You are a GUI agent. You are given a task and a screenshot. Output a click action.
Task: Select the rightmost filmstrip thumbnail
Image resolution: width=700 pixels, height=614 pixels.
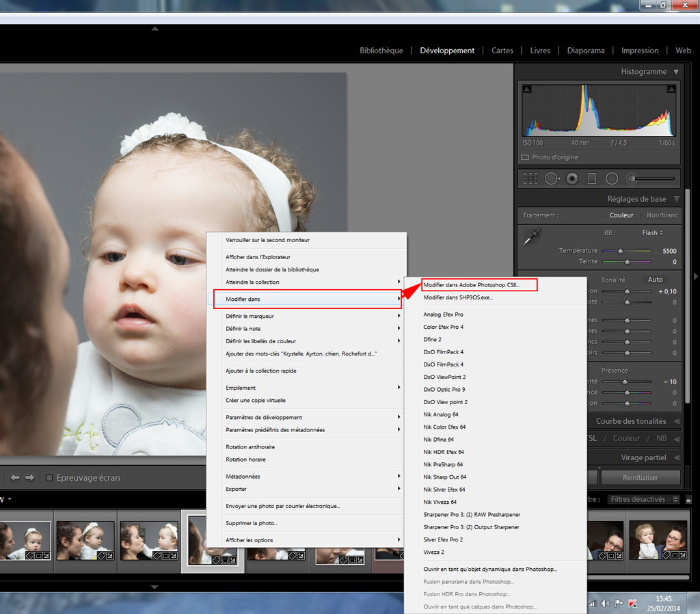(658, 540)
